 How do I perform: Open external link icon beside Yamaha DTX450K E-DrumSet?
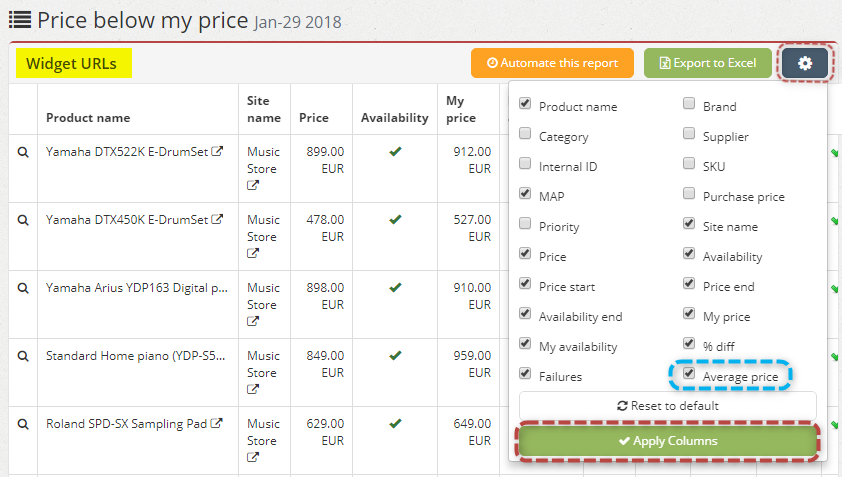[217, 219]
